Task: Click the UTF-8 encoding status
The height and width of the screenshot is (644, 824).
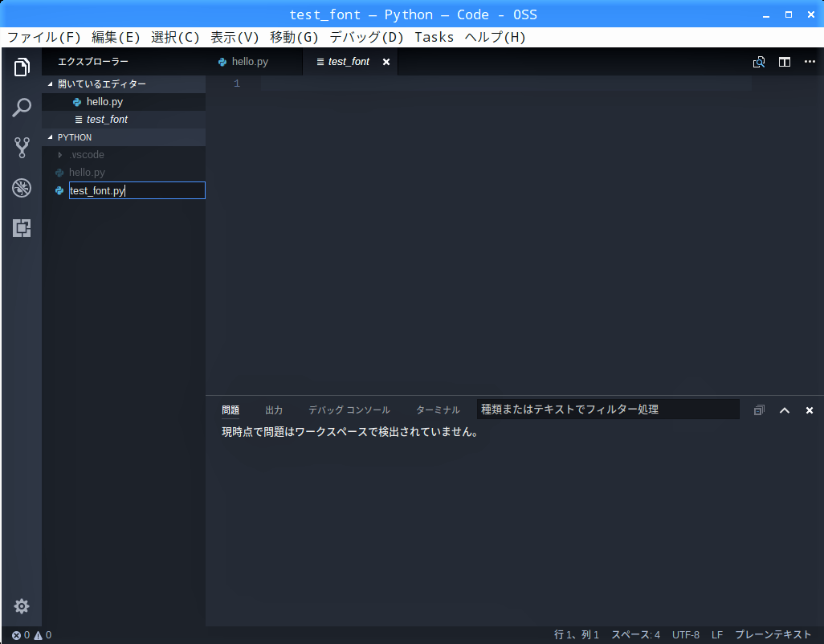Action: click(685, 635)
